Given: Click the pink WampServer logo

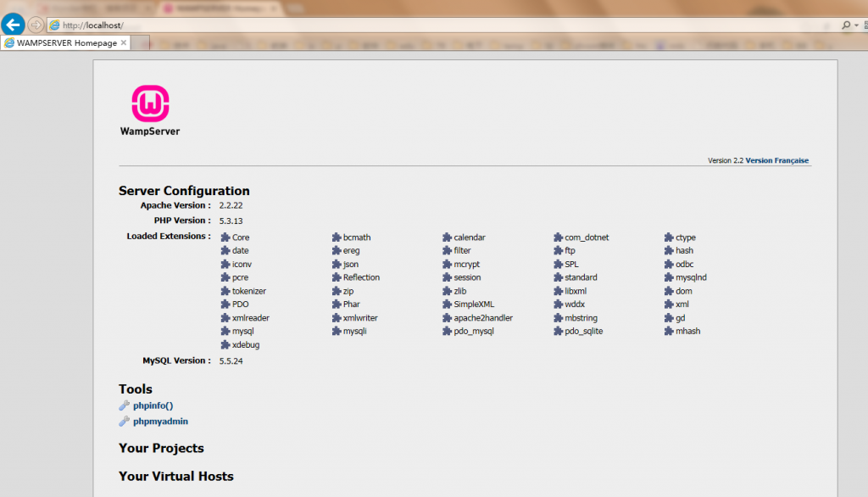Looking at the screenshot, I should [150, 103].
